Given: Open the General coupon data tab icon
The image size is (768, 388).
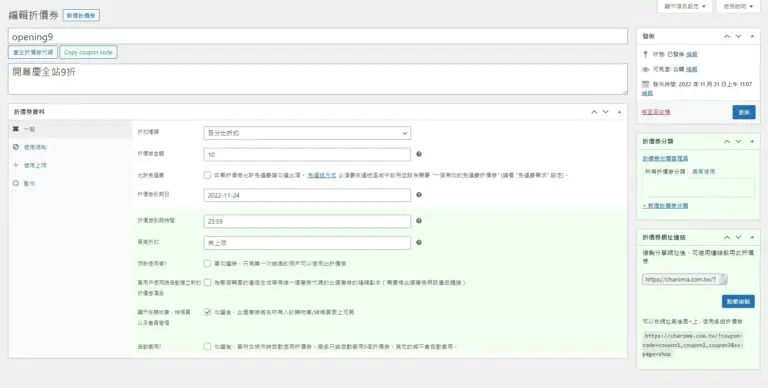Looking at the screenshot, I should (16, 129).
